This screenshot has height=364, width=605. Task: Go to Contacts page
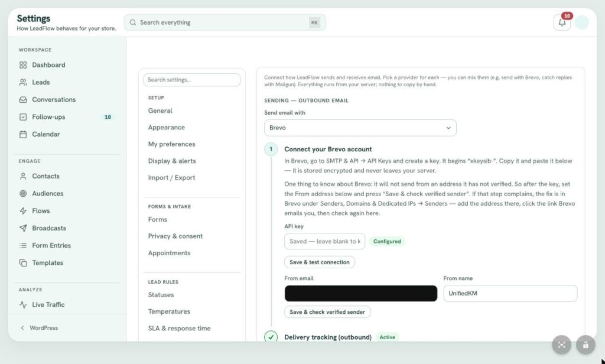pos(45,176)
